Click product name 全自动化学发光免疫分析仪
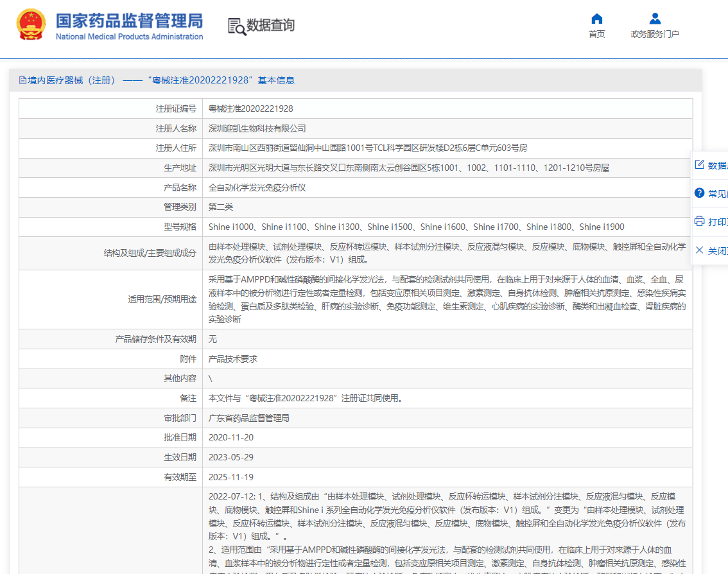Screen dimensions: 728x574 click(257, 187)
